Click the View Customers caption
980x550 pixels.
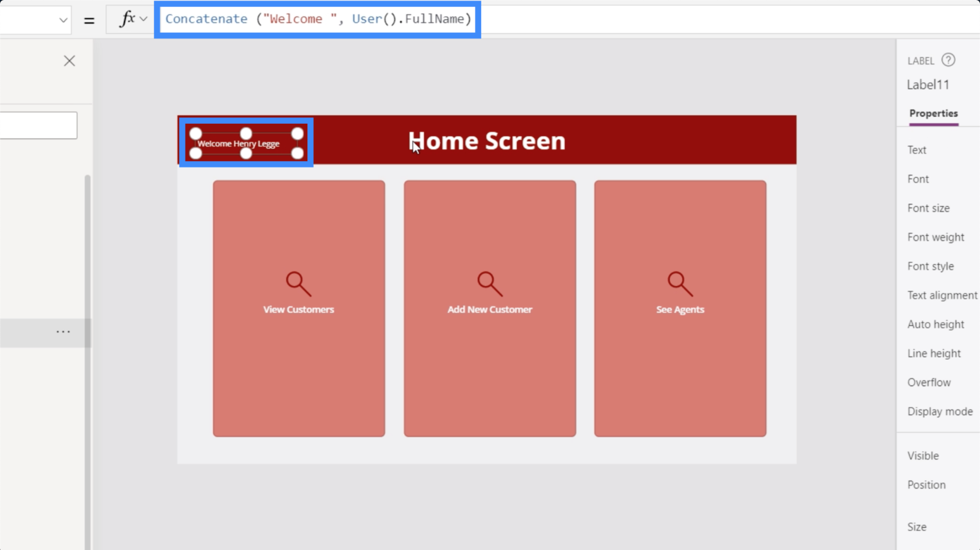299,309
